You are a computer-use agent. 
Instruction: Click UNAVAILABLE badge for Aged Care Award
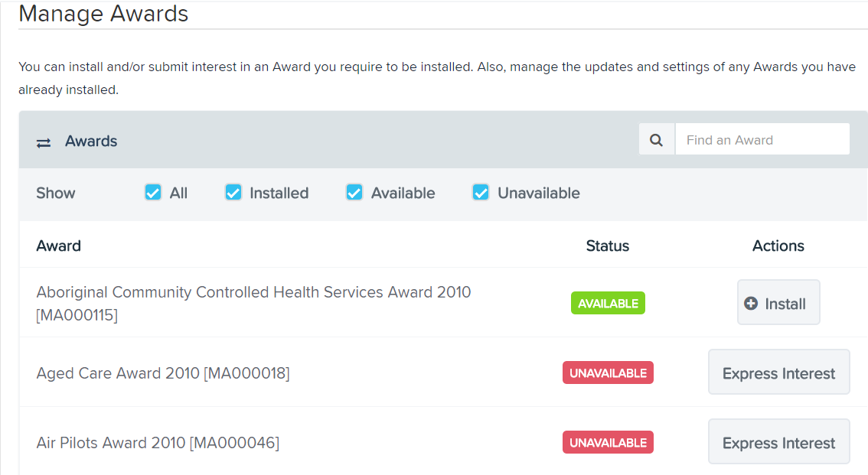608,373
